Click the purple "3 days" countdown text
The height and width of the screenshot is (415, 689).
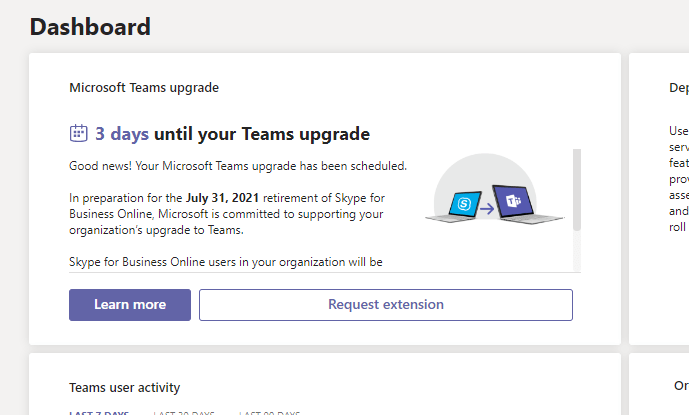click(x=122, y=133)
